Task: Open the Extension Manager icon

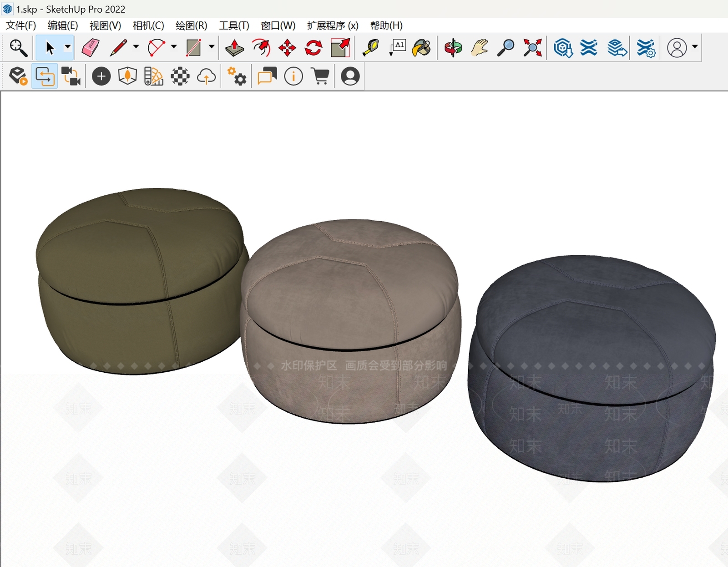Action: (646, 47)
